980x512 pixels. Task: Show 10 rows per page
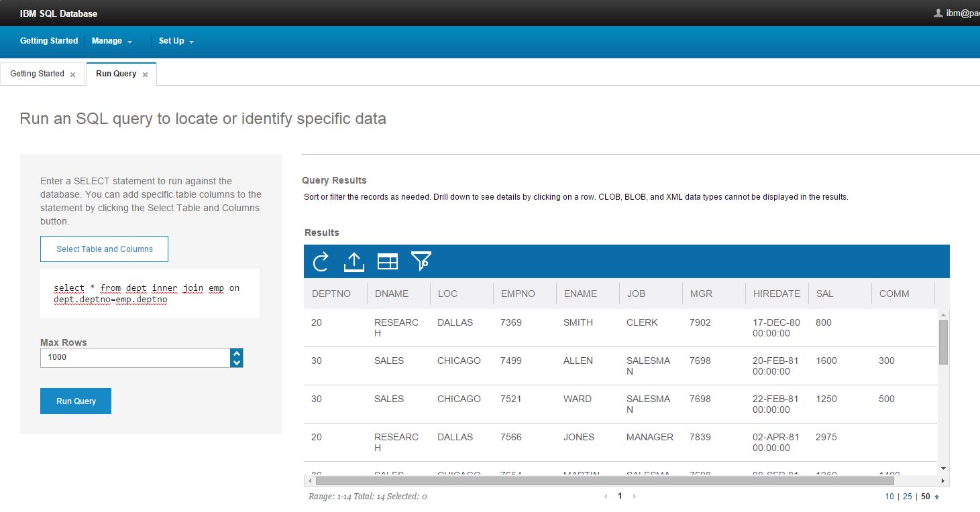click(889, 497)
